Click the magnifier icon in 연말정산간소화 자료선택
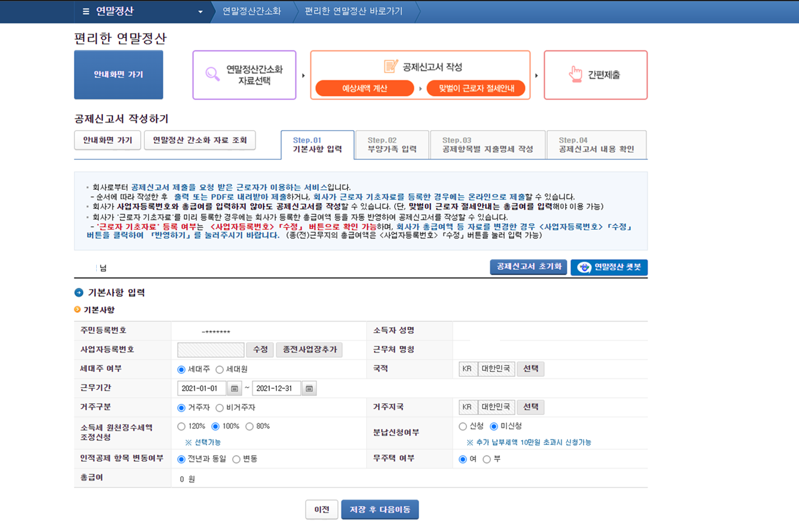799x532 pixels. click(x=212, y=74)
